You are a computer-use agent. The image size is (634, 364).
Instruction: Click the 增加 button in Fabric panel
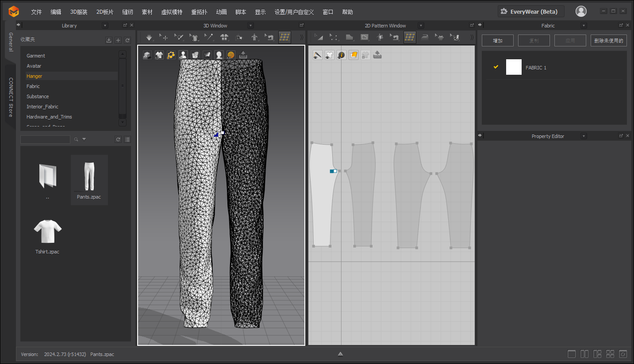(498, 41)
